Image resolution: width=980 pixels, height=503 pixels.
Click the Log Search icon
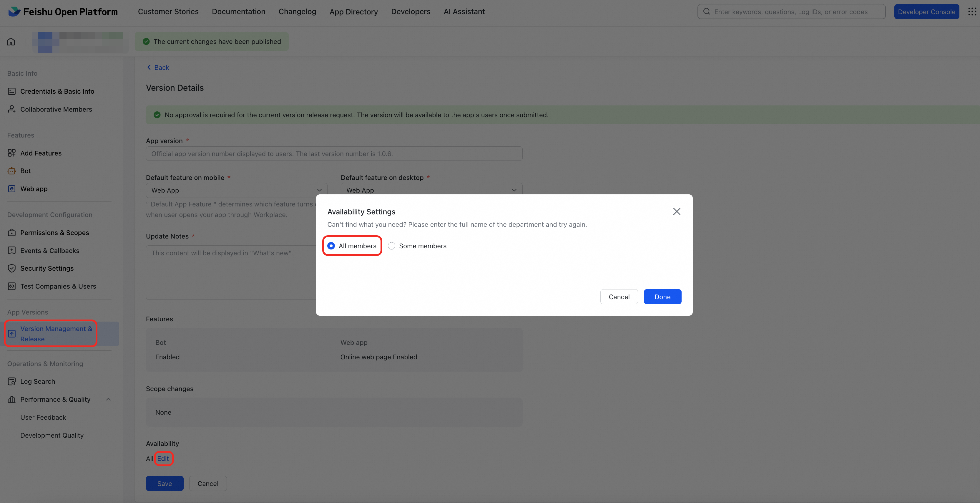(x=12, y=382)
